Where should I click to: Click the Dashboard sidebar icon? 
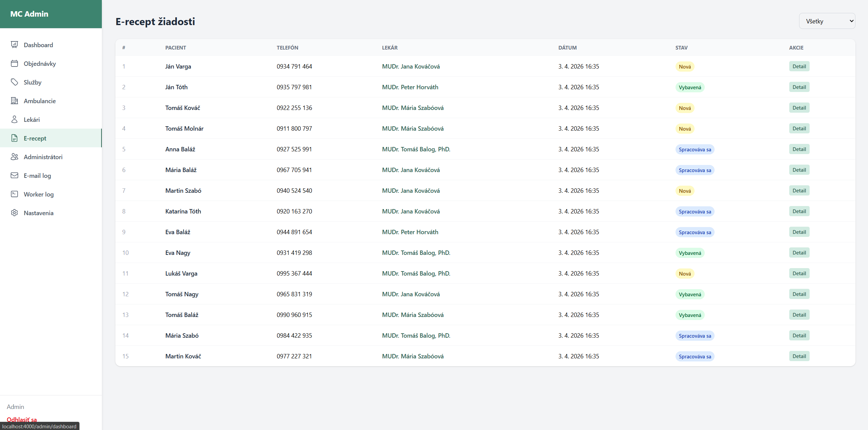point(14,45)
